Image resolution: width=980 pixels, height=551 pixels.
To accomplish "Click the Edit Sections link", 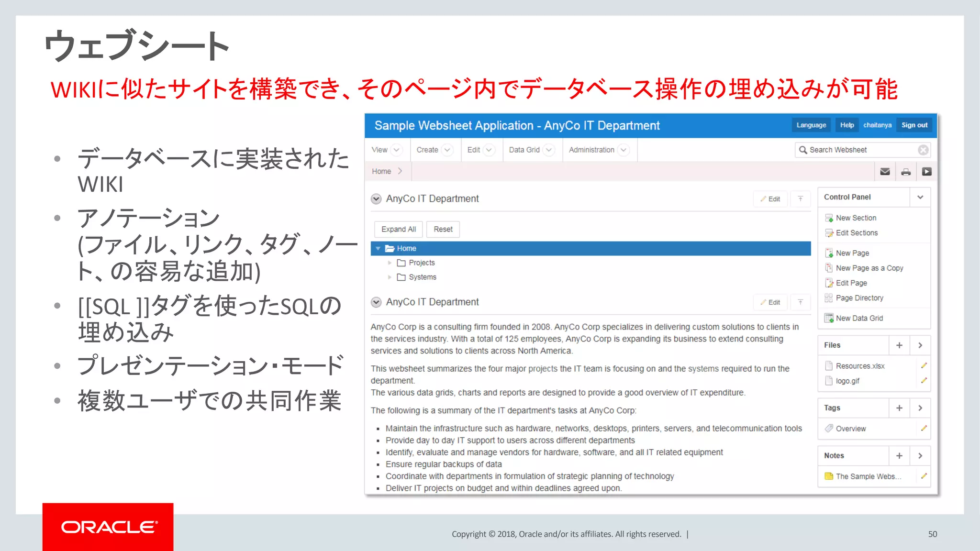I will click(x=857, y=233).
